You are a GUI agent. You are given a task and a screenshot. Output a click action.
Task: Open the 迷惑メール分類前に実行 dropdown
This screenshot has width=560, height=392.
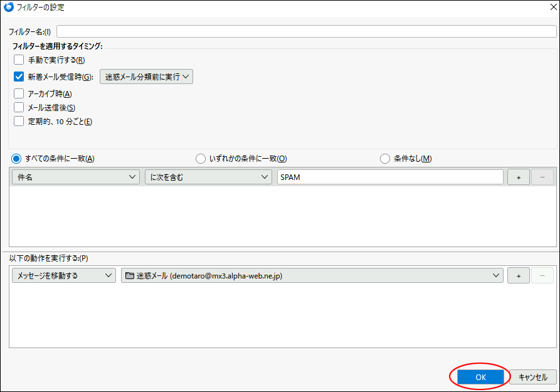point(146,77)
